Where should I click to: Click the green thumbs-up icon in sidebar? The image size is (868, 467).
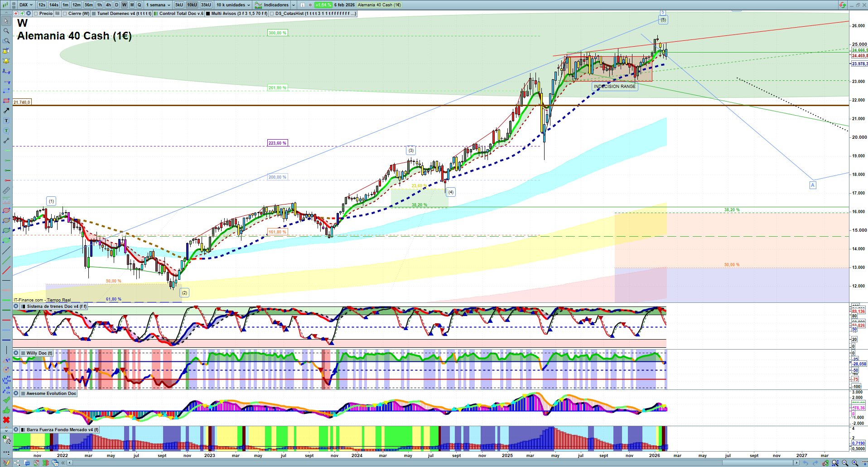tap(6, 410)
